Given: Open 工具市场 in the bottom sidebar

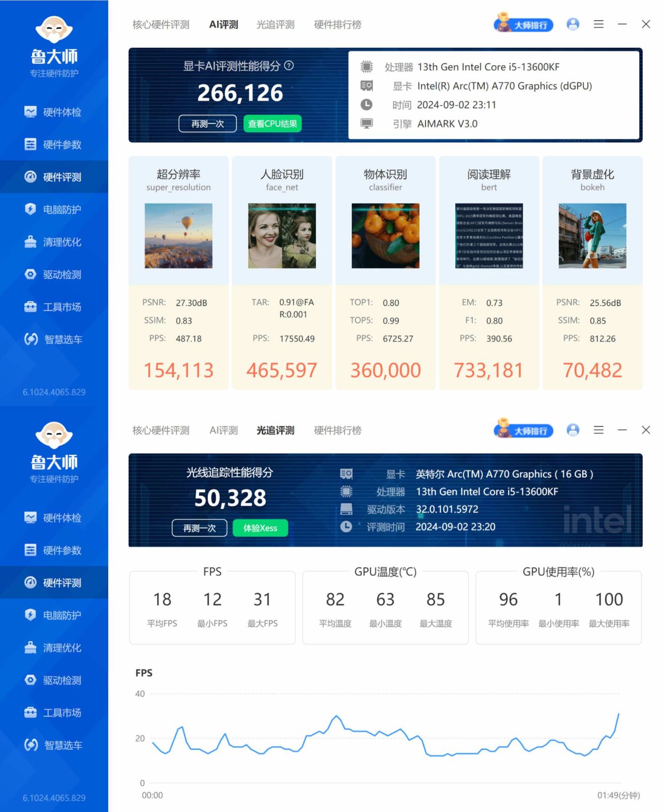Looking at the screenshot, I should click(x=54, y=713).
